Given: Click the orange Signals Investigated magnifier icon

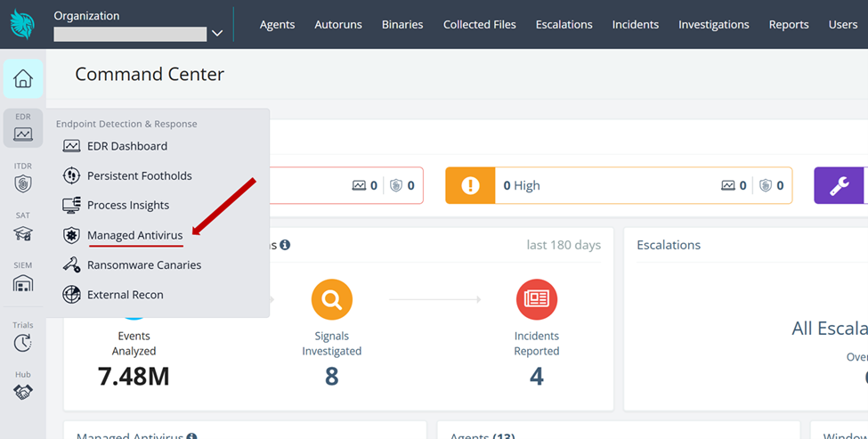Looking at the screenshot, I should (x=331, y=300).
